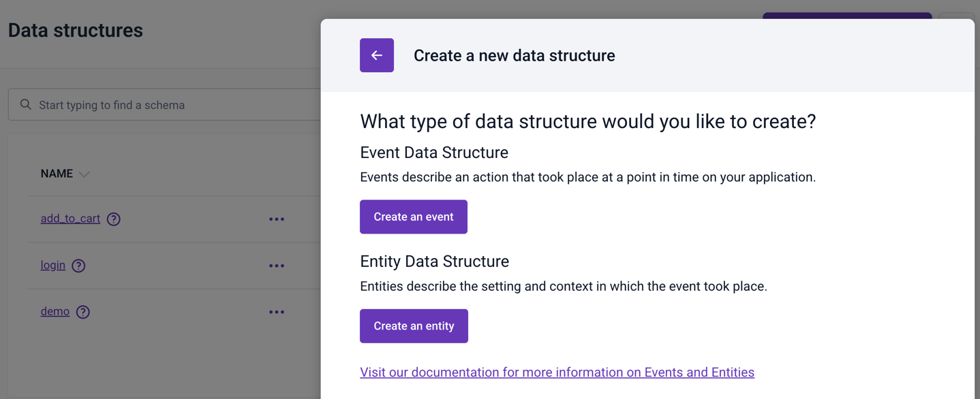Click Create an event button
The width and height of the screenshot is (980, 399).
414,217
